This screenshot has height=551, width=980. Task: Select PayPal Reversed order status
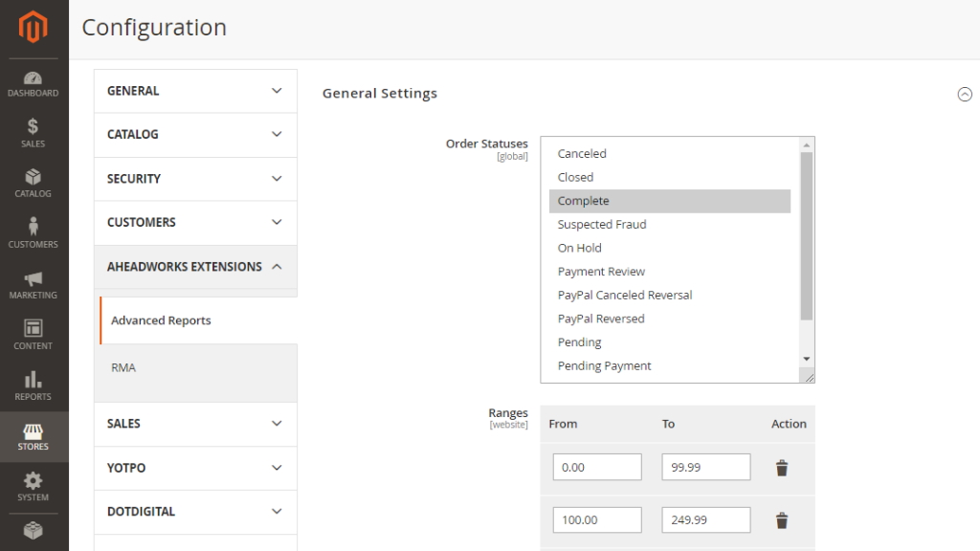(669, 320)
